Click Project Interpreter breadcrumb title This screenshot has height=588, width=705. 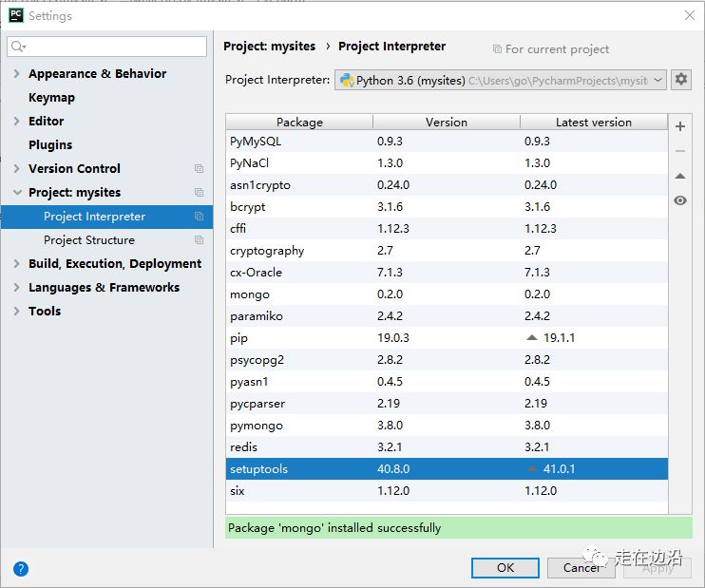(392, 47)
